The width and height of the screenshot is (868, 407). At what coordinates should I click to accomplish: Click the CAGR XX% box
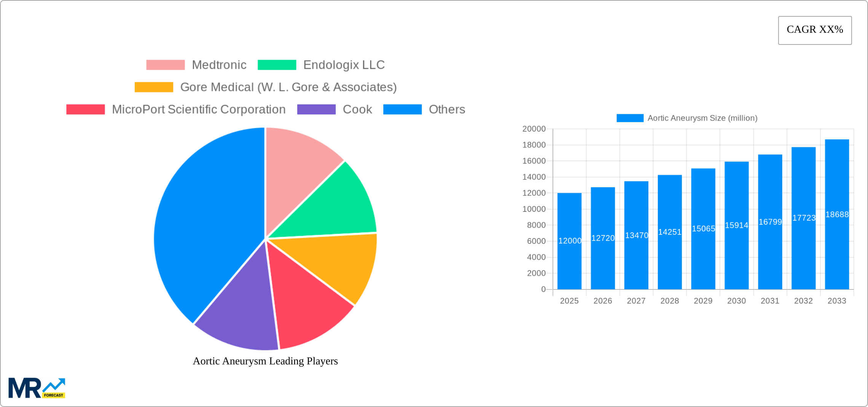815,30
